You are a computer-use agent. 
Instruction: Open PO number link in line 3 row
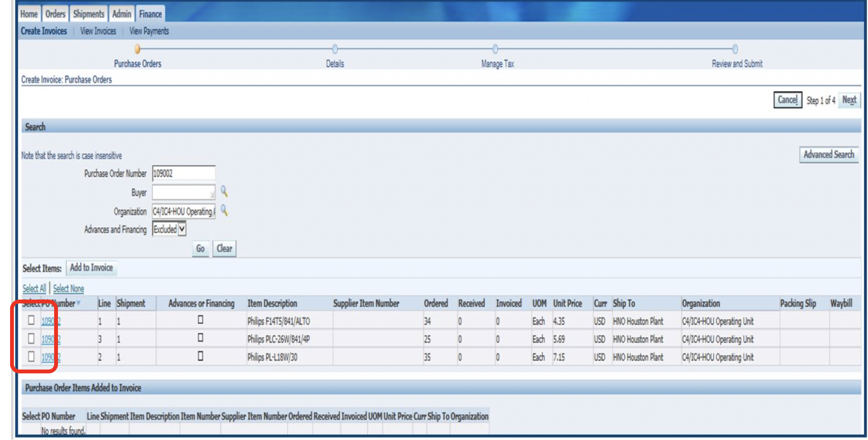51,339
